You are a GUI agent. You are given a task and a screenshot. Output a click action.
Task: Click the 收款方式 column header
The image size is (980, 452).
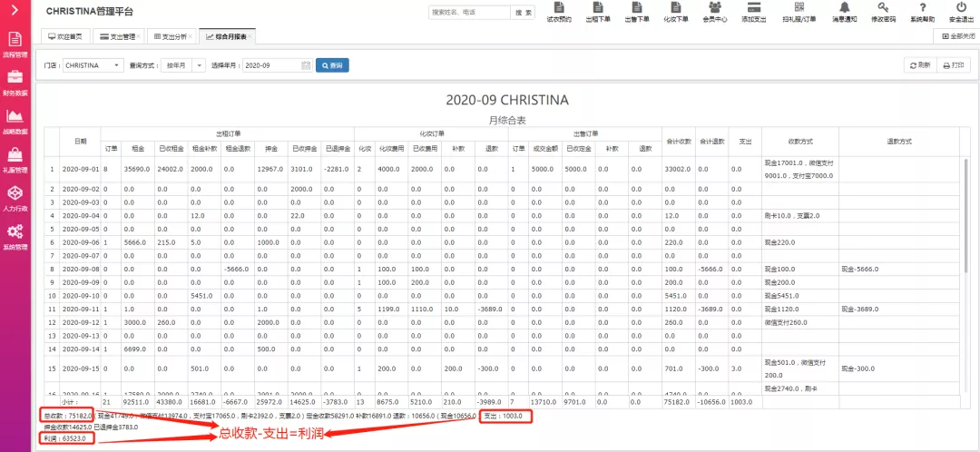pos(800,142)
